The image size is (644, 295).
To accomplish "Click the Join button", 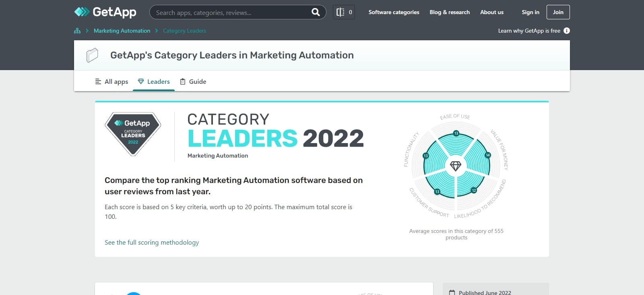I will [x=558, y=12].
